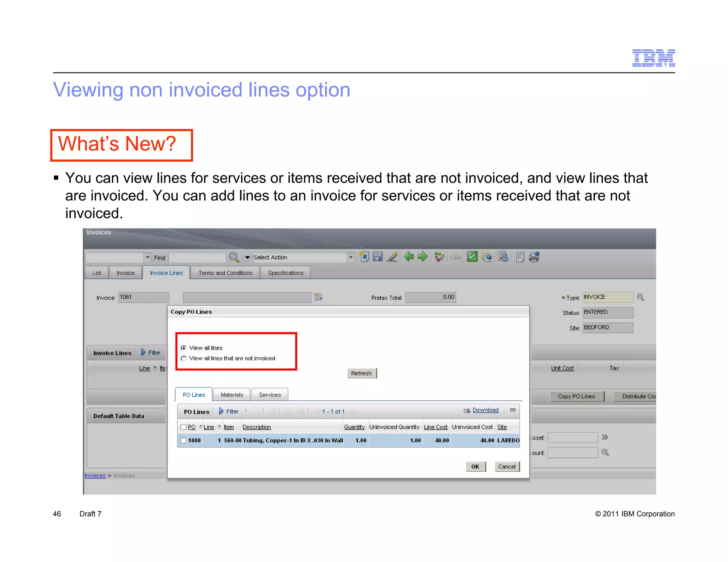Click the Type field showing INVOICE
This screenshot has width=728, height=562.
click(608, 297)
